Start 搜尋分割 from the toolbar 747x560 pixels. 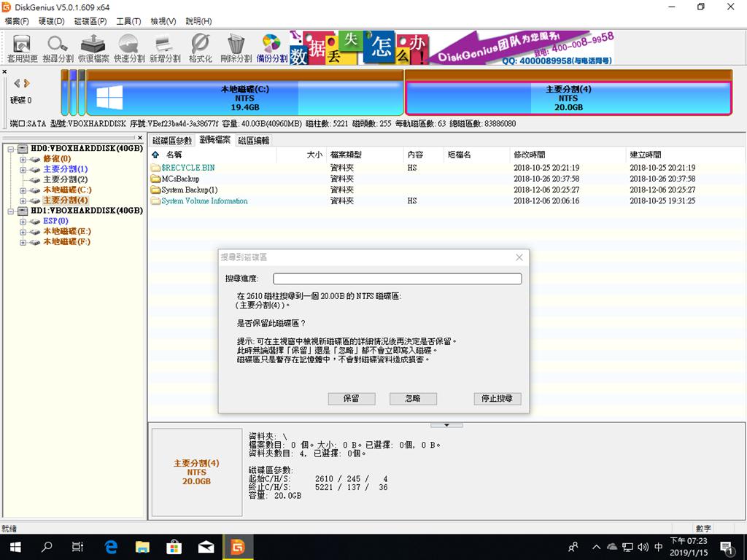58,49
